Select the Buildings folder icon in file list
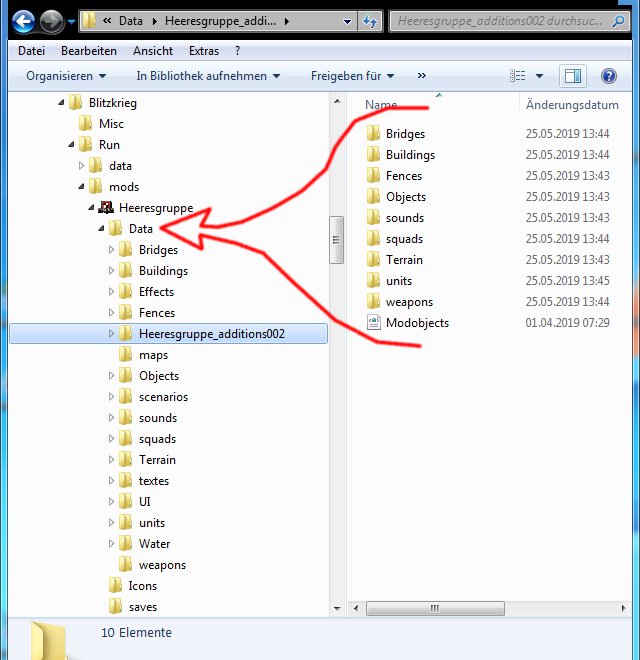The image size is (640, 660). 373,154
